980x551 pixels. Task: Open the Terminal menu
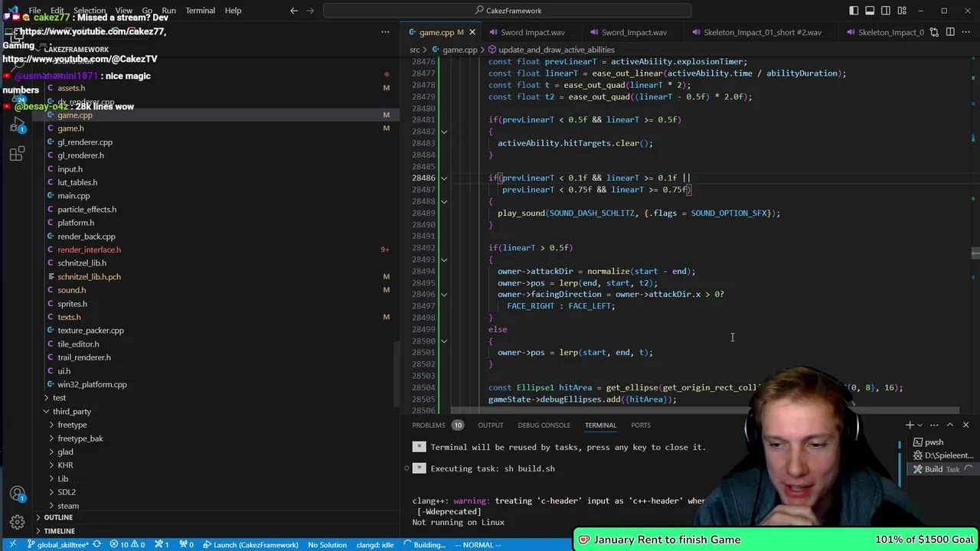(200, 11)
